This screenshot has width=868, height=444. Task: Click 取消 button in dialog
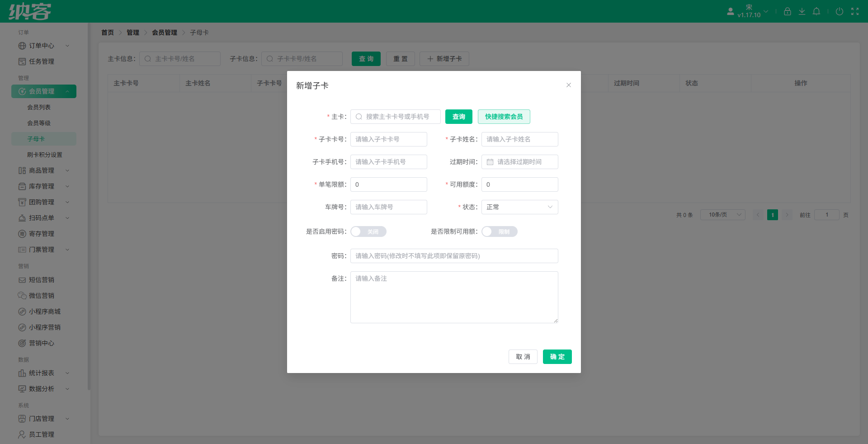coord(523,357)
